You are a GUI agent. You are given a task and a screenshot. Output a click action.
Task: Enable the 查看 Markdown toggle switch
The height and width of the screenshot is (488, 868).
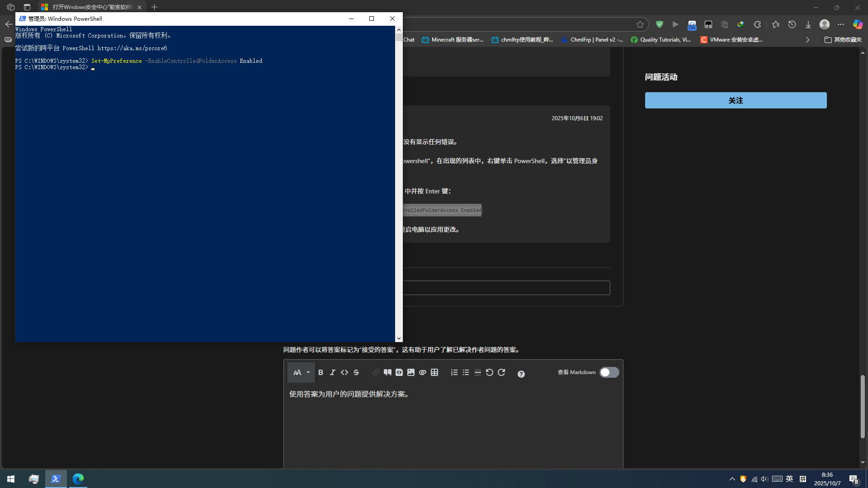pyautogui.click(x=609, y=372)
